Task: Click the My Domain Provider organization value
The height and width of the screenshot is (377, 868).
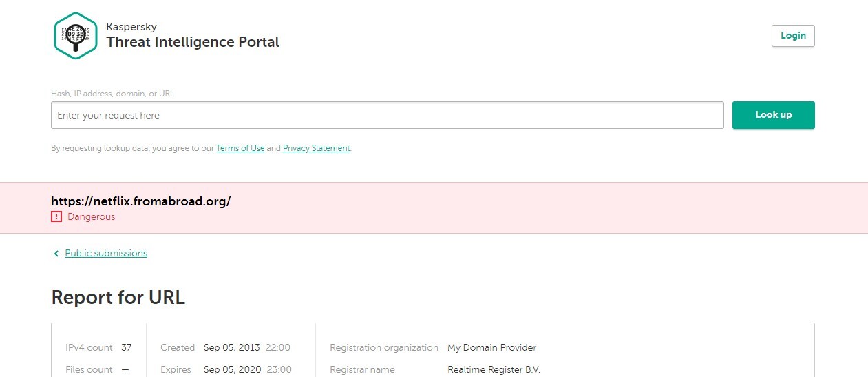Action: click(491, 347)
